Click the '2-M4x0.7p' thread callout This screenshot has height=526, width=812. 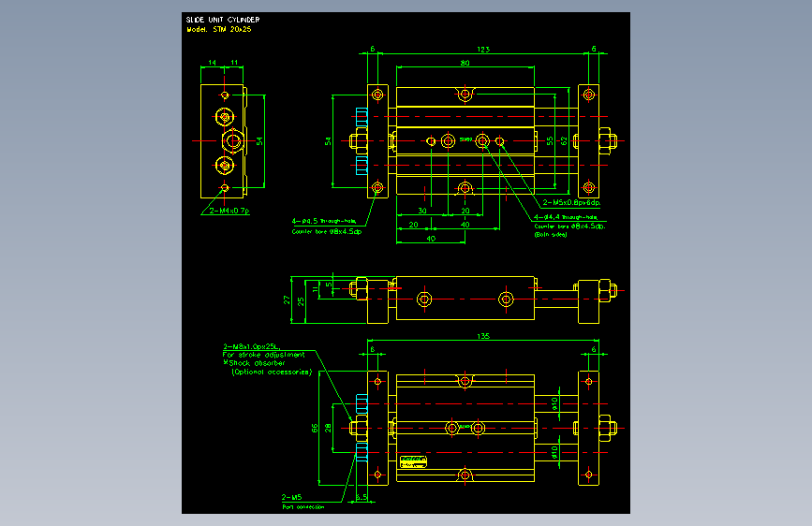coord(229,211)
